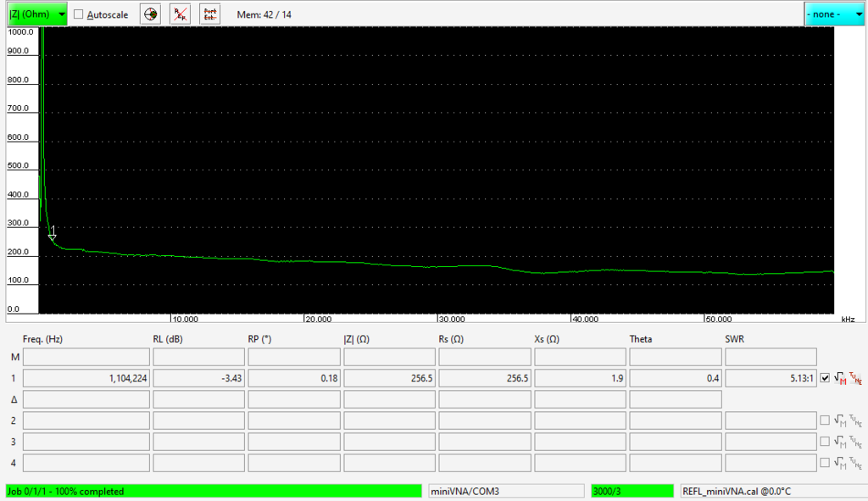Click the mouse marker M frequency field

click(86, 357)
